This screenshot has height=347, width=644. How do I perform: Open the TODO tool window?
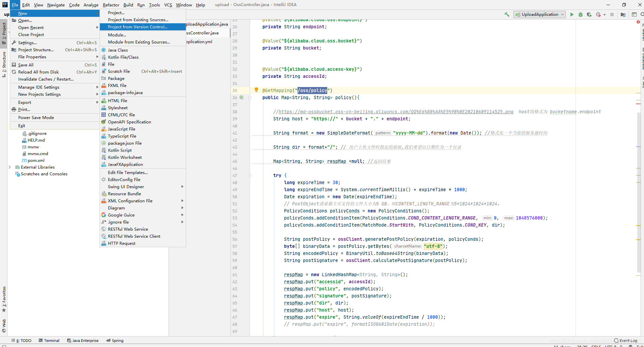(21, 340)
